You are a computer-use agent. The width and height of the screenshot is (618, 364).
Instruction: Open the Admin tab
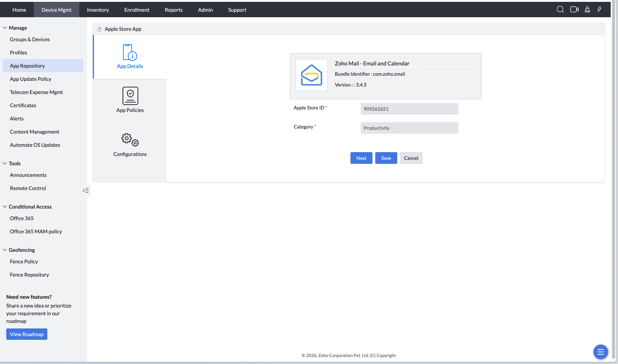point(205,10)
